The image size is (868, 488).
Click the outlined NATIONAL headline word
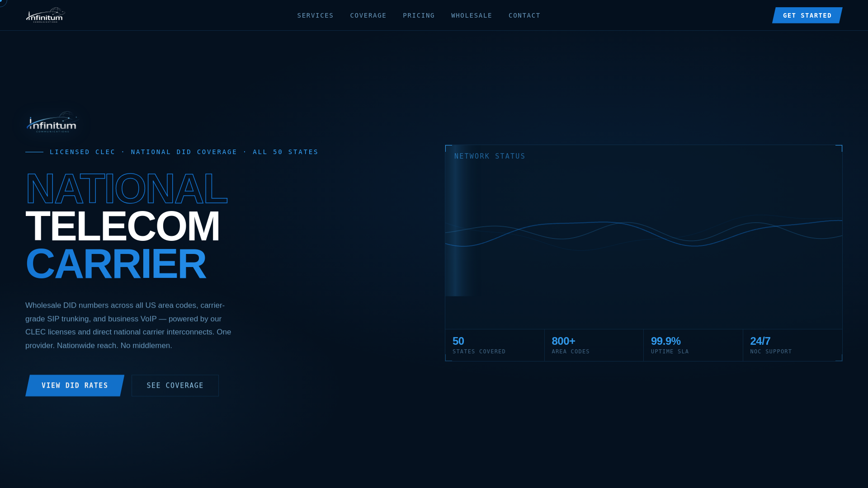[x=127, y=188]
